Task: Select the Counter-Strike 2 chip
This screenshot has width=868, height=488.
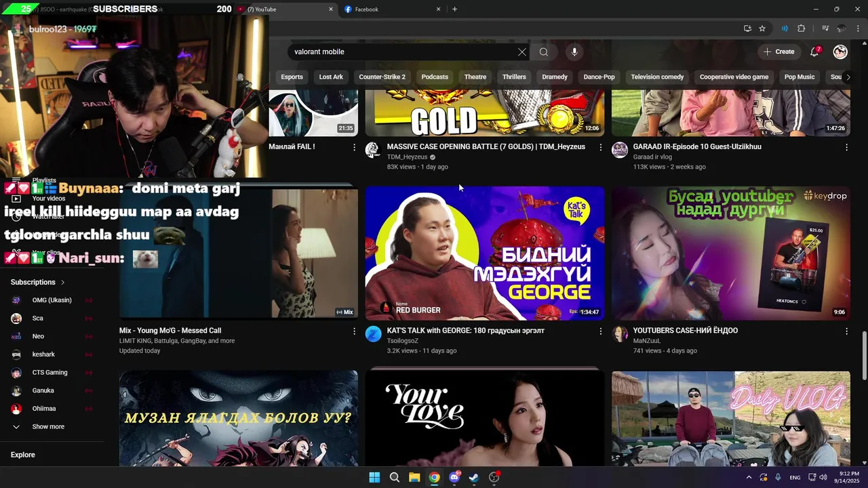Action: coord(382,77)
